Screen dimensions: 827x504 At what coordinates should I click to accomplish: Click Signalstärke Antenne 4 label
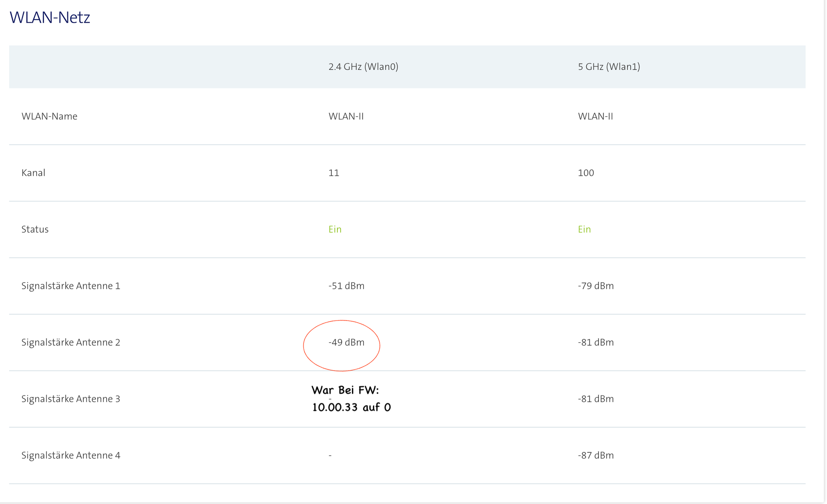(x=71, y=455)
